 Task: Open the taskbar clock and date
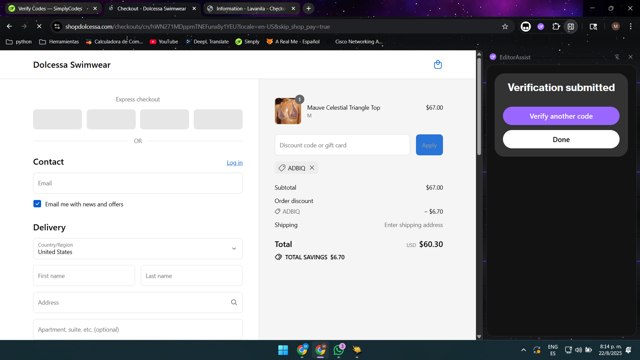pos(610,350)
